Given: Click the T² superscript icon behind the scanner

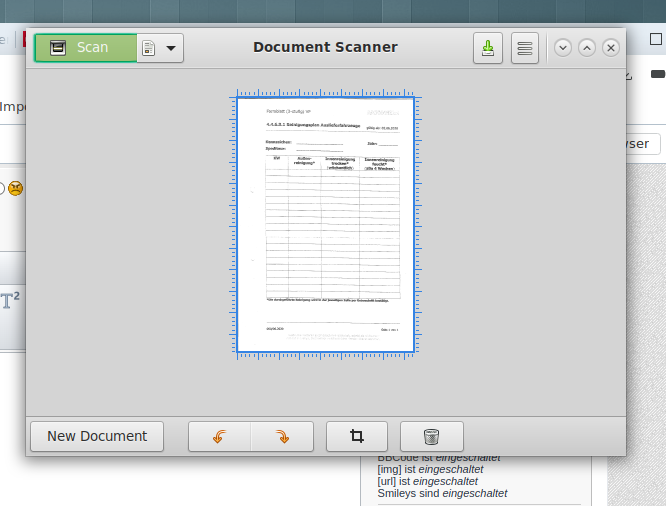Looking at the screenshot, I should (x=10, y=300).
